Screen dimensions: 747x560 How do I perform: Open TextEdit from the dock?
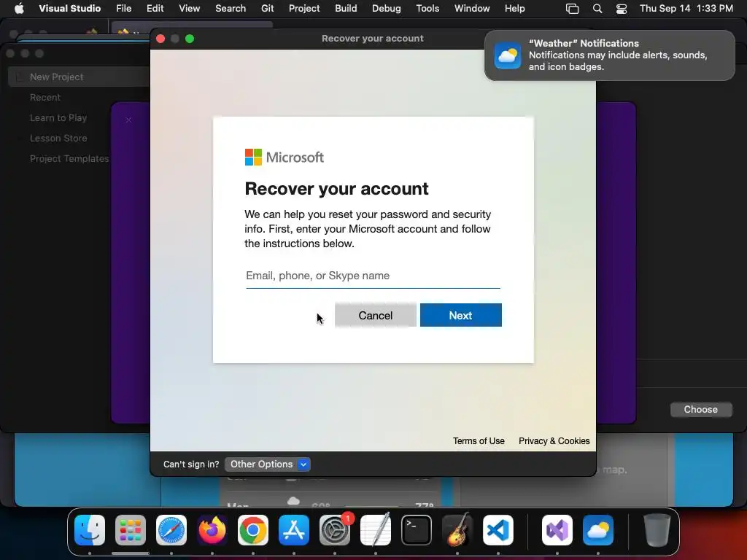[x=376, y=530]
